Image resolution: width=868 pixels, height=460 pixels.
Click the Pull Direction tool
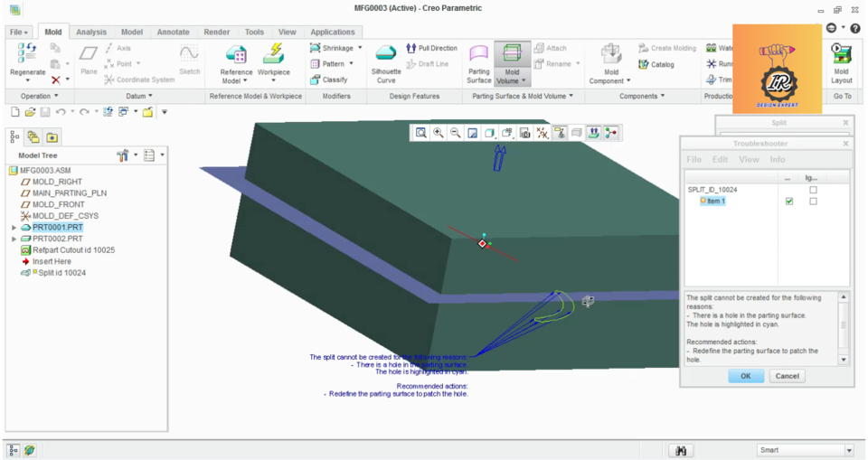click(x=432, y=48)
